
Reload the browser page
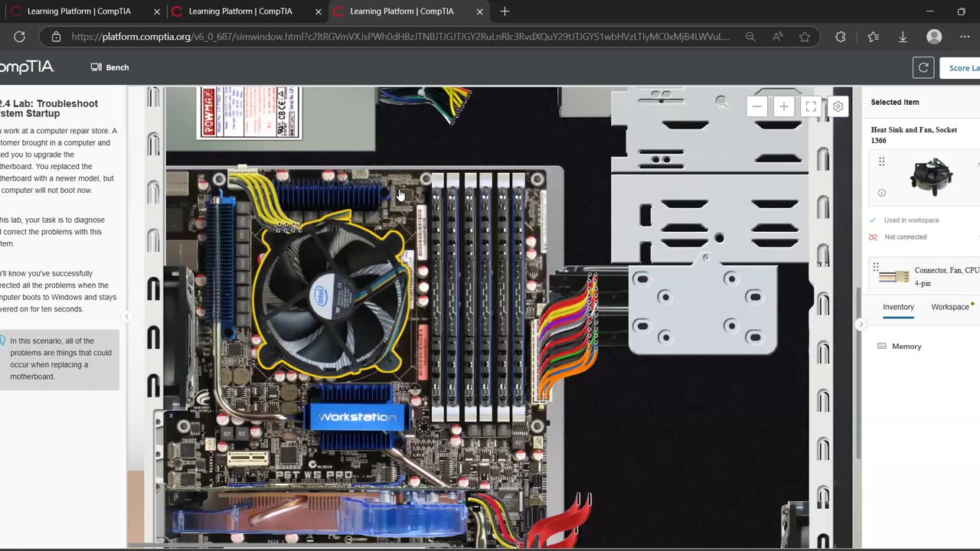[20, 37]
